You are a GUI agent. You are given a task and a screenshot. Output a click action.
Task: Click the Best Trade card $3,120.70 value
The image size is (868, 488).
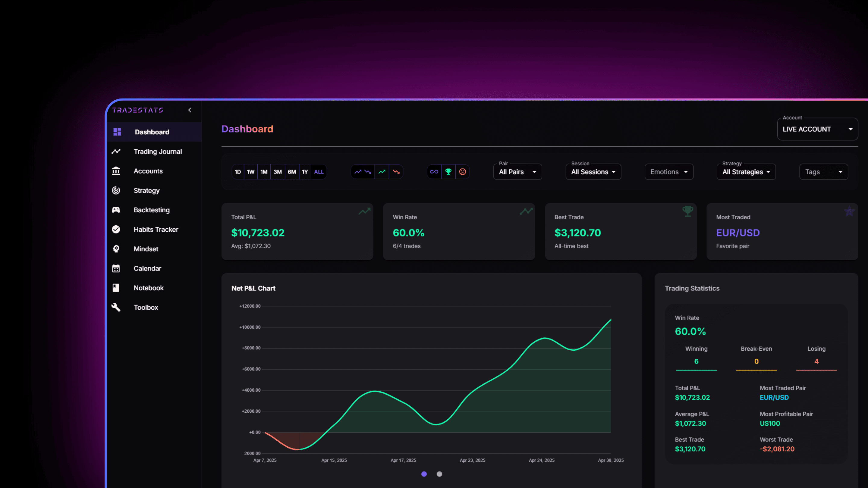pyautogui.click(x=577, y=233)
